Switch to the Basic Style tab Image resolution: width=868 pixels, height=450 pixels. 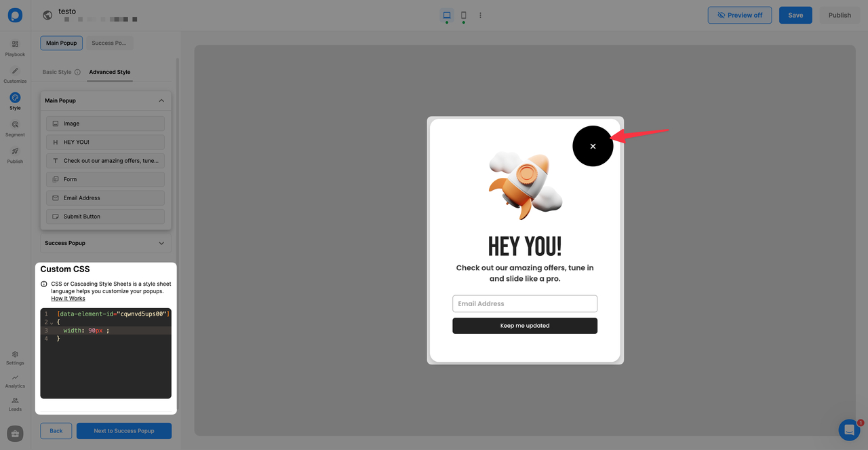coord(56,71)
